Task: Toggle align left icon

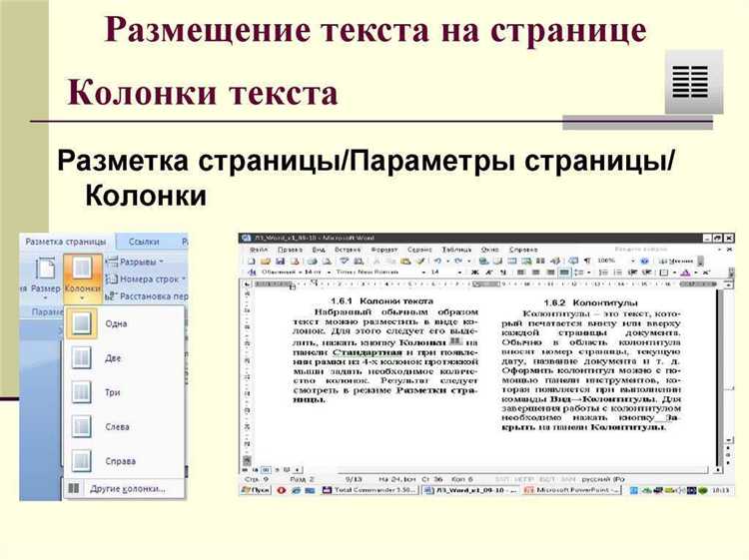Action: click(x=521, y=273)
